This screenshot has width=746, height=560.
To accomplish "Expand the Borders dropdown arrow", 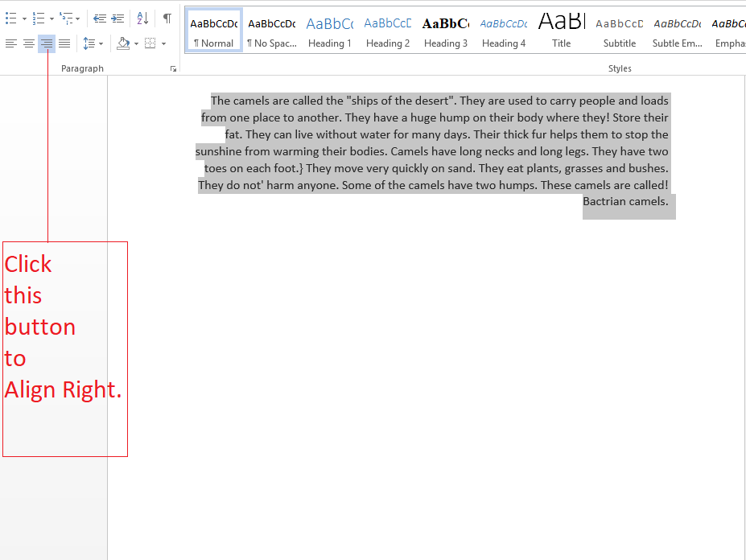I will (163, 43).
